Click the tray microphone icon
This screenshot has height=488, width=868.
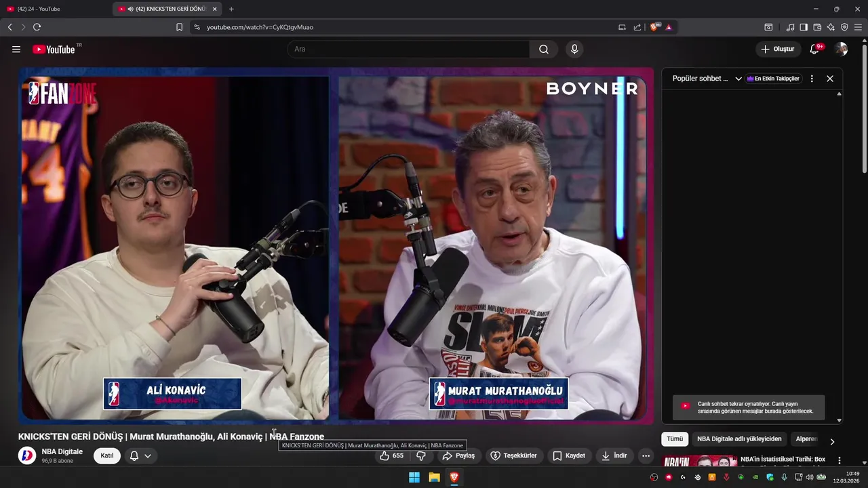coord(784,477)
